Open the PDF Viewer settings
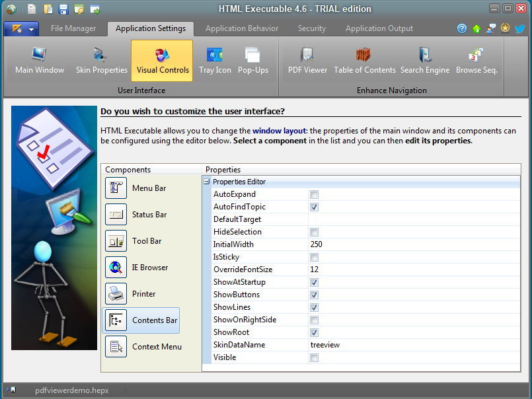The width and height of the screenshot is (532, 399). [307, 61]
